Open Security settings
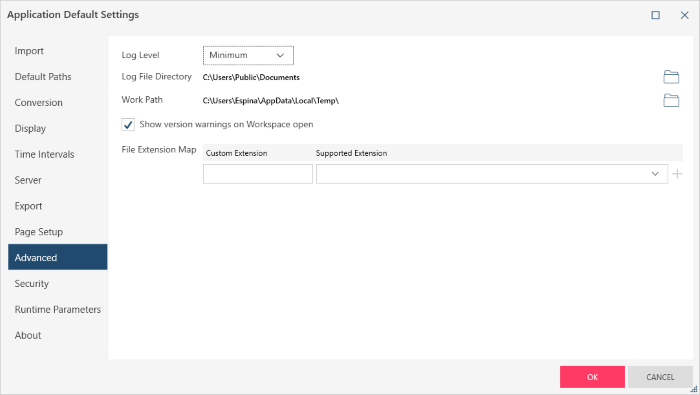Image resolution: width=700 pixels, height=395 pixels. 58,284
